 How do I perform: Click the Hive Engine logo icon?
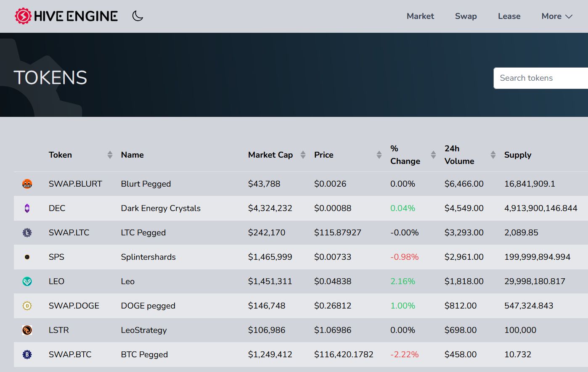23,16
